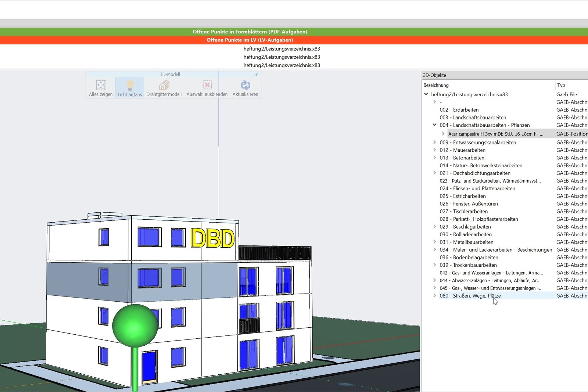Click the Typ column header
The image size is (588, 392).
coord(561,85)
